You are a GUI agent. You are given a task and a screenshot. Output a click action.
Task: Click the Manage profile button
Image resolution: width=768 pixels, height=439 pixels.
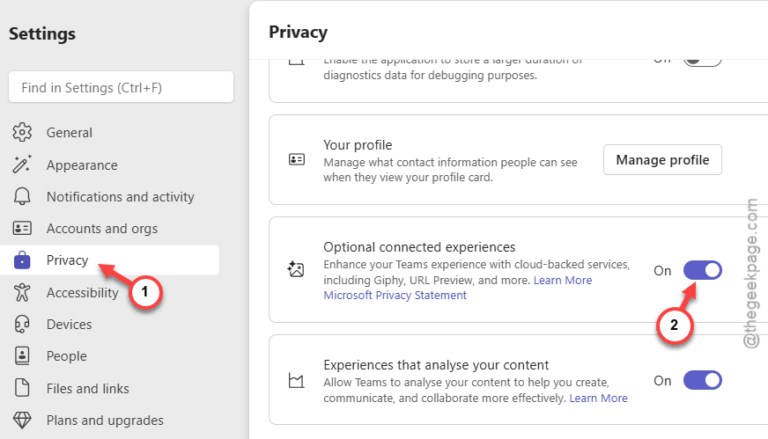pos(662,160)
